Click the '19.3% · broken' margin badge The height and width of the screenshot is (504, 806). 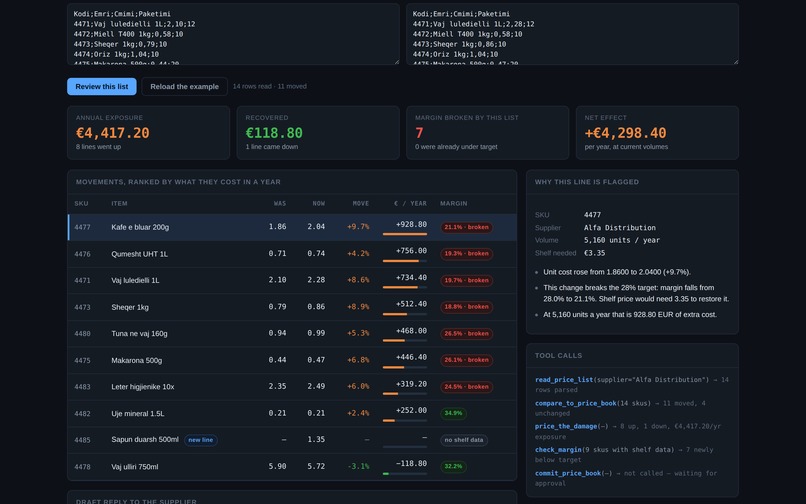tap(466, 254)
